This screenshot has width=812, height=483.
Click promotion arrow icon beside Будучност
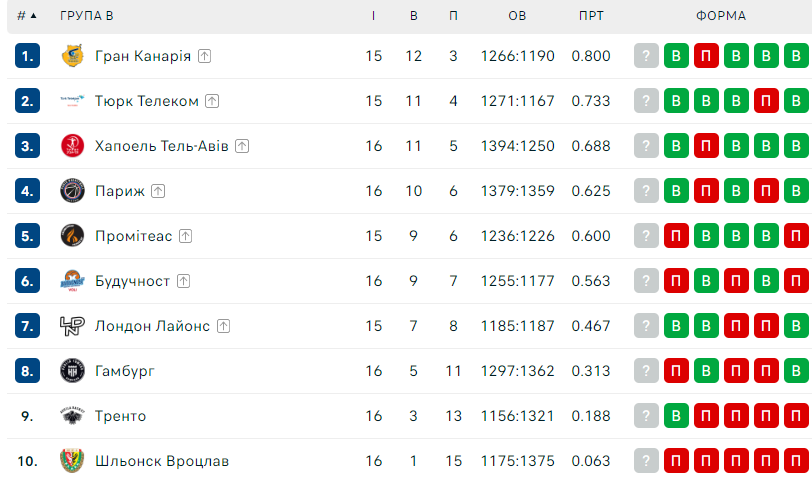coord(183,281)
